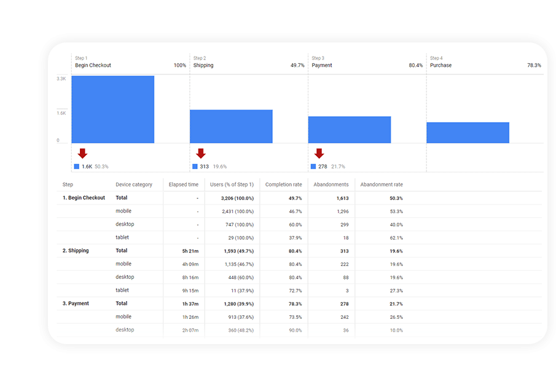Click the Purchase funnel bar
This screenshot has width=556, height=392.
point(468,131)
